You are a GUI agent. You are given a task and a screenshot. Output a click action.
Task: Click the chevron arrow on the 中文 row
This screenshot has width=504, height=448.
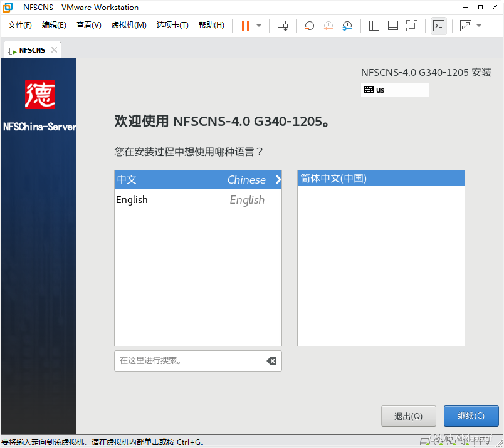pyautogui.click(x=278, y=180)
